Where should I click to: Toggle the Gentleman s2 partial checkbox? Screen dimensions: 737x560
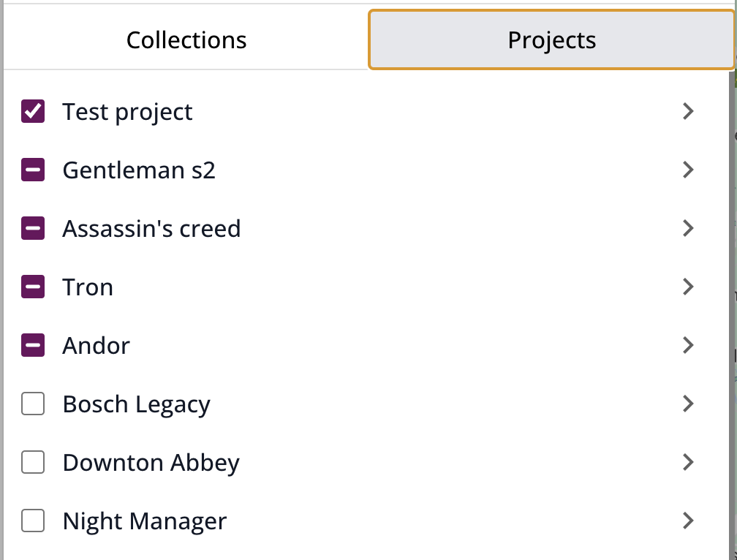tap(33, 170)
